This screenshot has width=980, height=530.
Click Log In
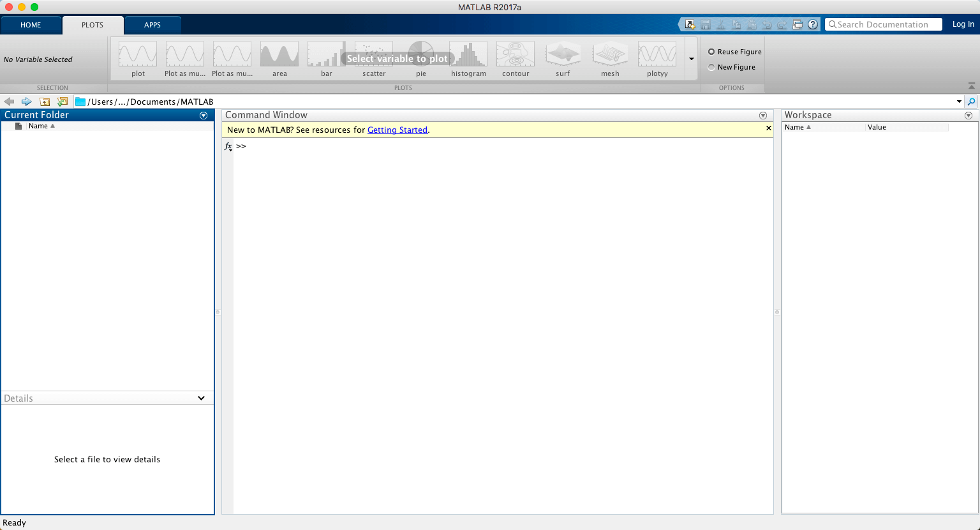point(963,24)
